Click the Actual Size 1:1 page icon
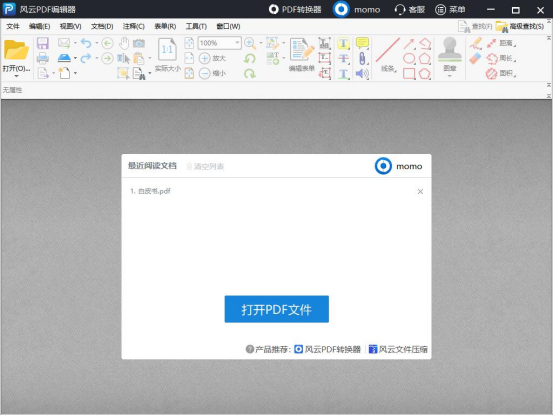This screenshot has height=415, width=553. click(168, 50)
